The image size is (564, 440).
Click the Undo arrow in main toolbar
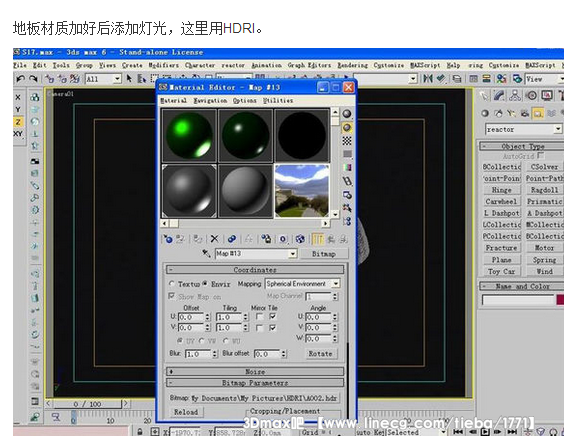click(21, 78)
